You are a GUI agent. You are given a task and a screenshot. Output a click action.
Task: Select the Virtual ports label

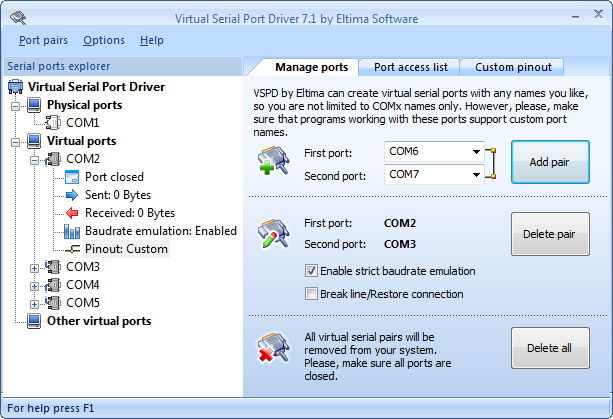point(81,141)
